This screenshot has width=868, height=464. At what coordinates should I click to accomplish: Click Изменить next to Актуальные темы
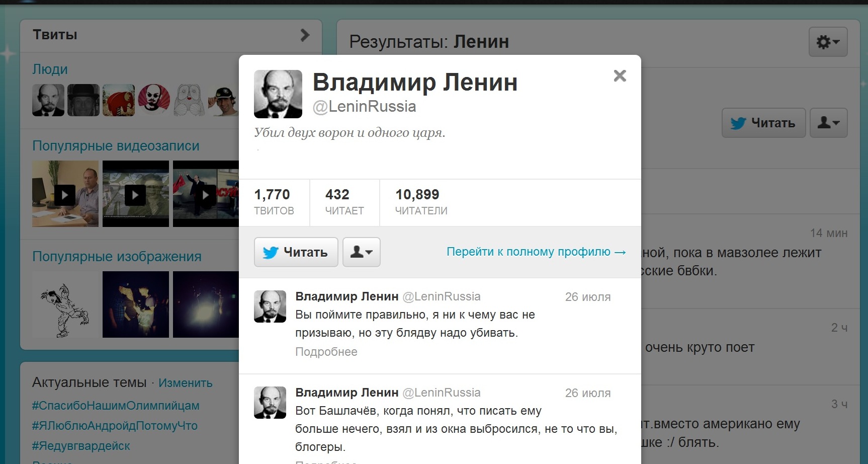[x=186, y=383]
